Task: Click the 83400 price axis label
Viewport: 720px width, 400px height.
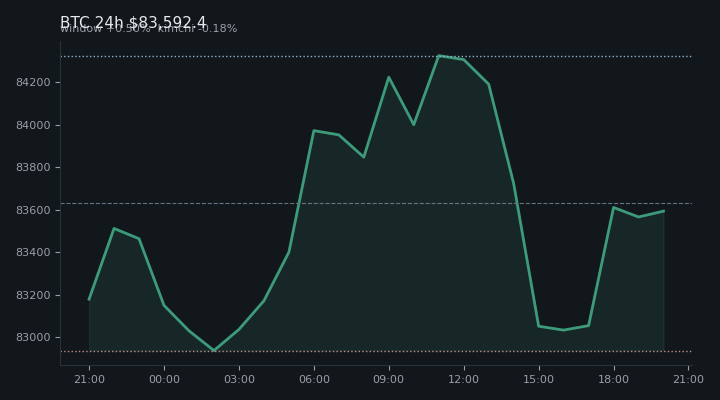Action: 33,253
